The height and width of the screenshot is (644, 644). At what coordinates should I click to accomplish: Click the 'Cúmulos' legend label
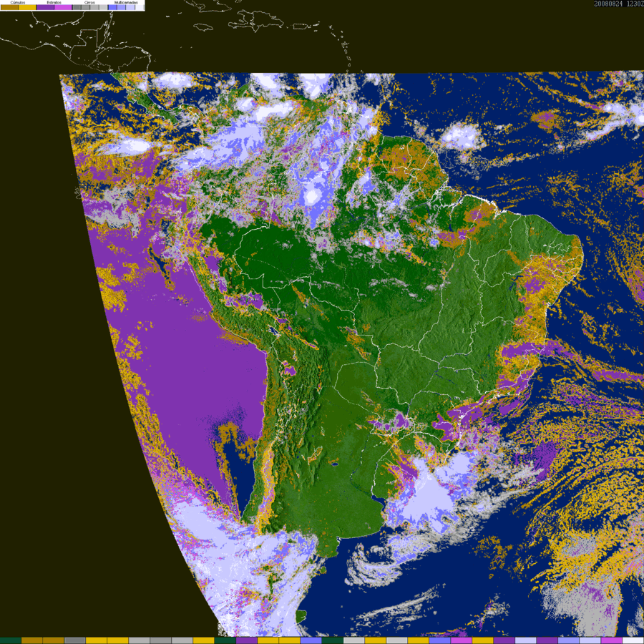coord(18,2)
